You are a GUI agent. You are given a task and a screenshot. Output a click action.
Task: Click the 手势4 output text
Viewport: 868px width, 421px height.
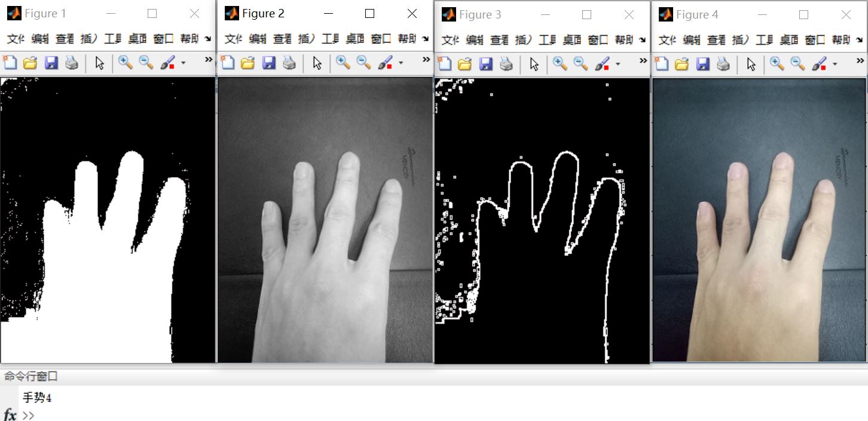coord(37,397)
